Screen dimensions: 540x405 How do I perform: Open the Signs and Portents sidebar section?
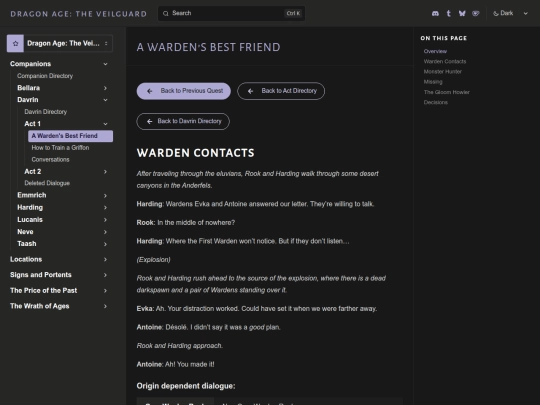(x=41, y=275)
